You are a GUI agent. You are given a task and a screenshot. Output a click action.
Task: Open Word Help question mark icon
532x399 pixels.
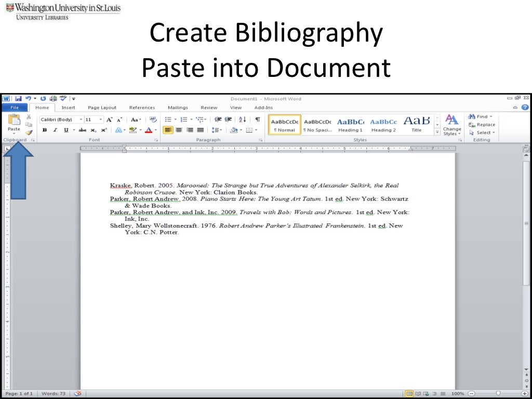(x=525, y=108)
